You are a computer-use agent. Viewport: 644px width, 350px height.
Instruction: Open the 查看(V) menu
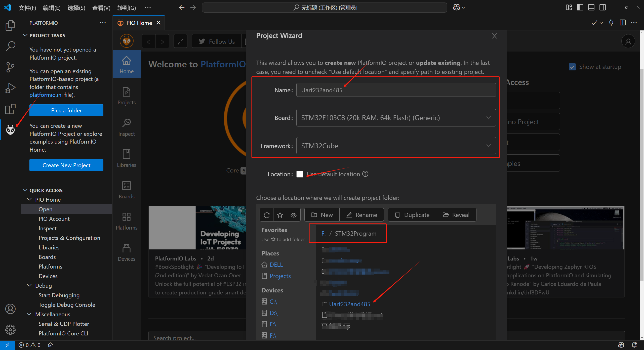101,8
